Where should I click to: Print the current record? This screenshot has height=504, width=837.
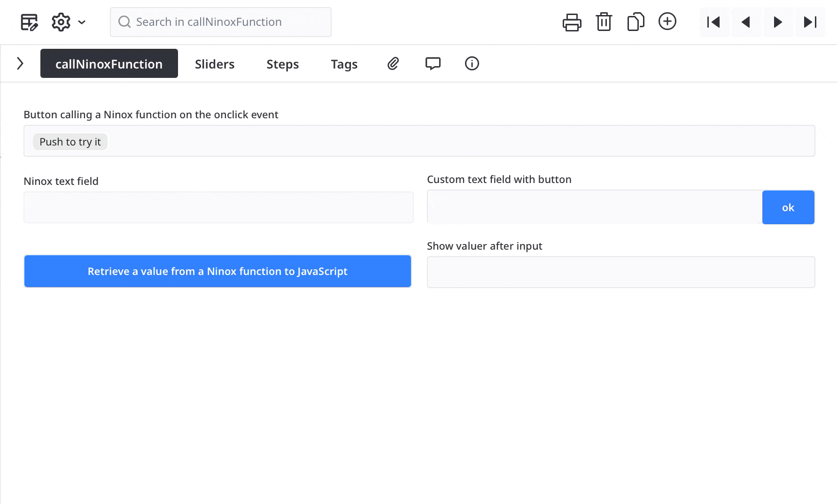click(572, 22)
